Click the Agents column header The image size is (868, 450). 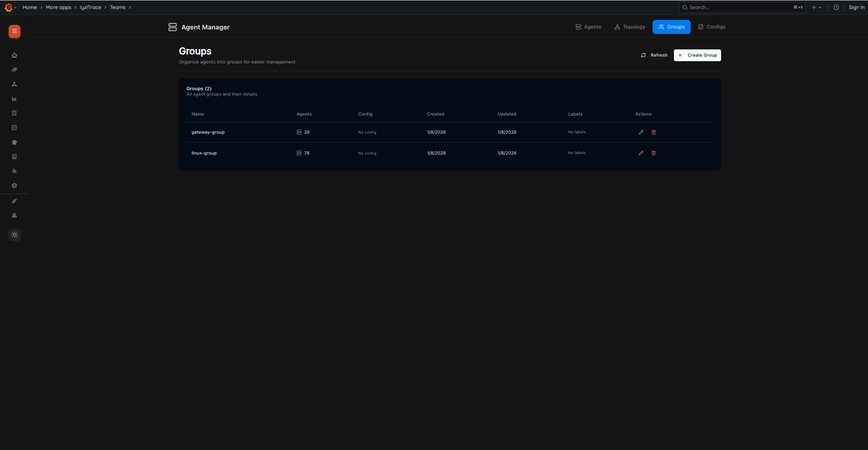click(x=304, y=114)
